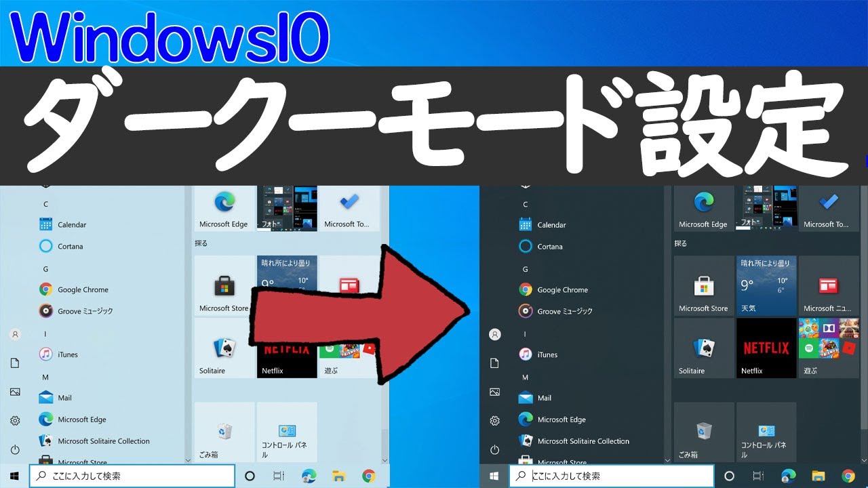The image size is (868, 488).
Task: Open Task View on the light taskbar
Action: pyautogui.click(x=279, y=476)
